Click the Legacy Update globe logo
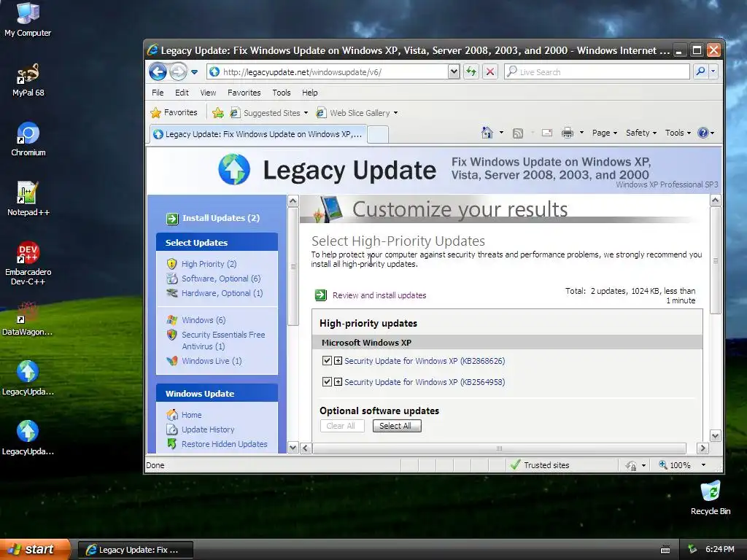 point(234,169)
